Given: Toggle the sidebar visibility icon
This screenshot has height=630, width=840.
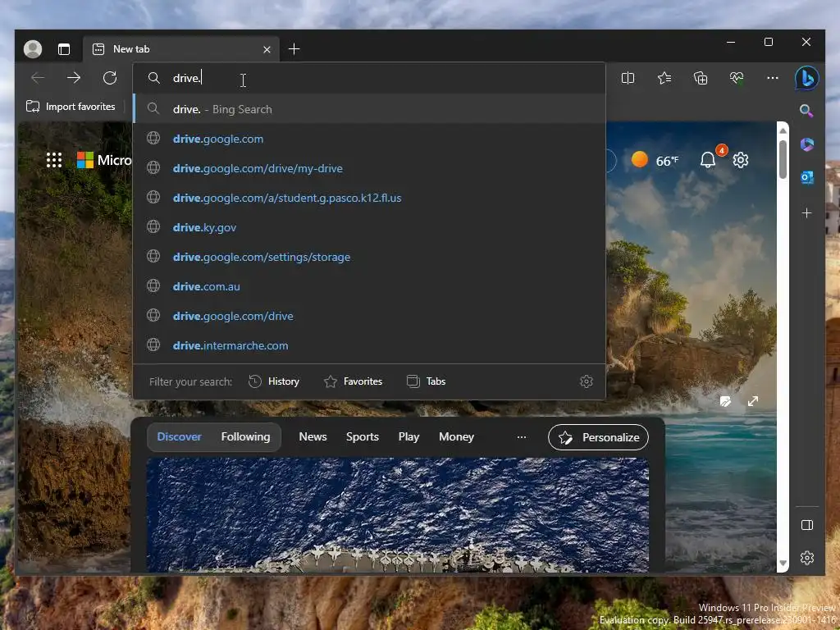Looking at the screenshot, I should tap(807, 525).
